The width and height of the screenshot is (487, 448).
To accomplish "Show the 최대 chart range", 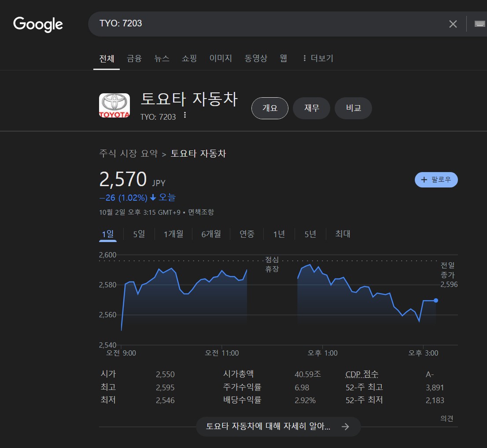I will (343, 234).
